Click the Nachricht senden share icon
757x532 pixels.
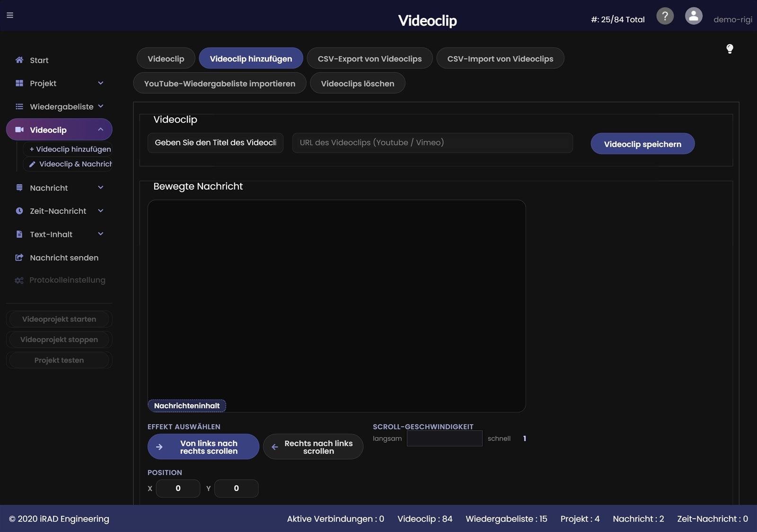coord(19,258)
